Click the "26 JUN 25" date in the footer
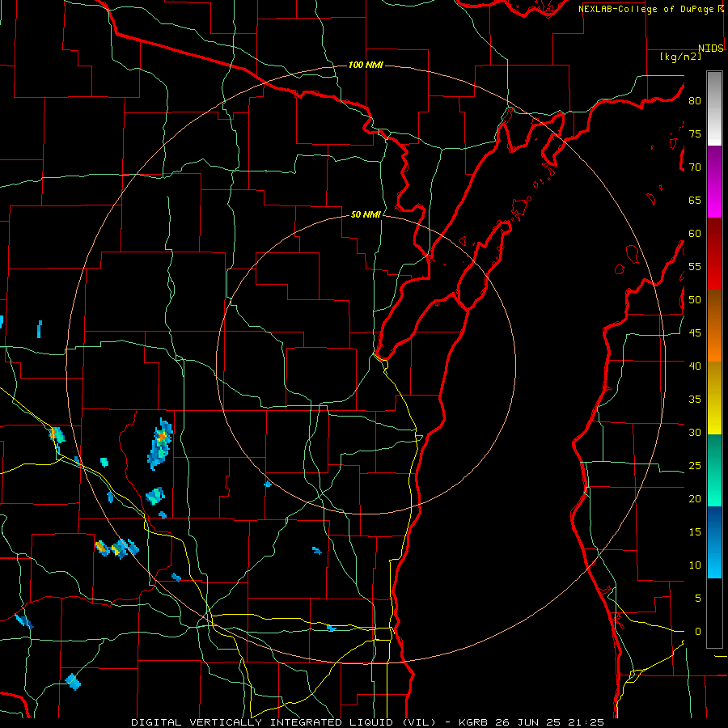The width and height of the screenshot is (728, 728). click(529, 722)
